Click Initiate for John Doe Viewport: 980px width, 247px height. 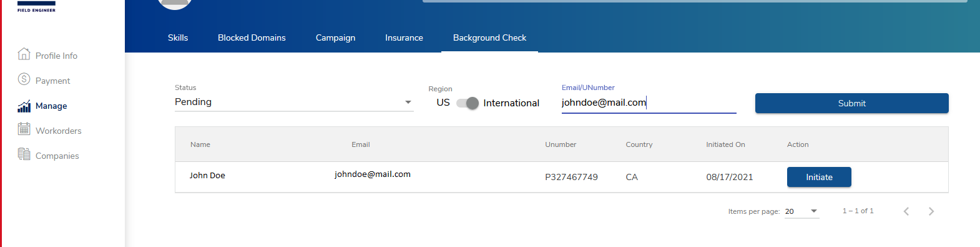point(819,177)
